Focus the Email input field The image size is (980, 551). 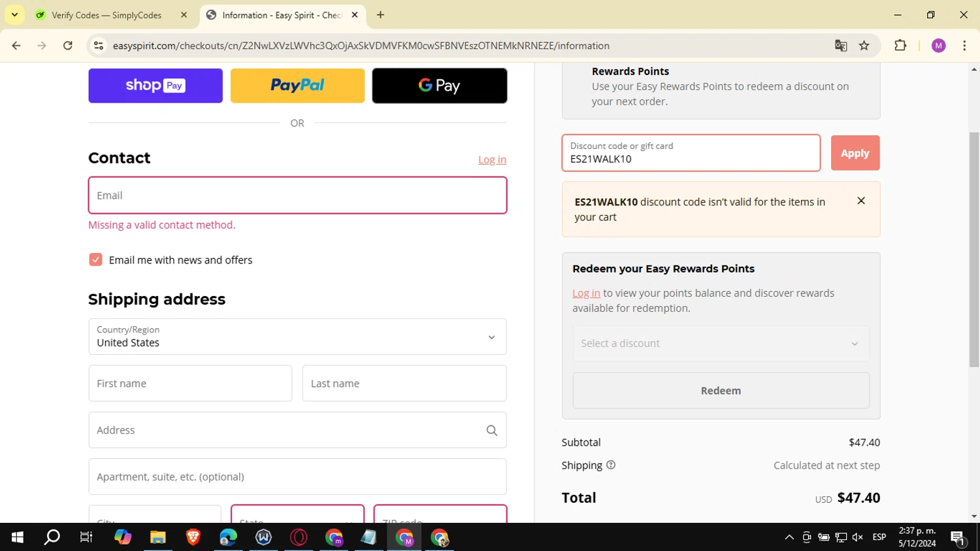pyautogui.click(x=297, y=195)
